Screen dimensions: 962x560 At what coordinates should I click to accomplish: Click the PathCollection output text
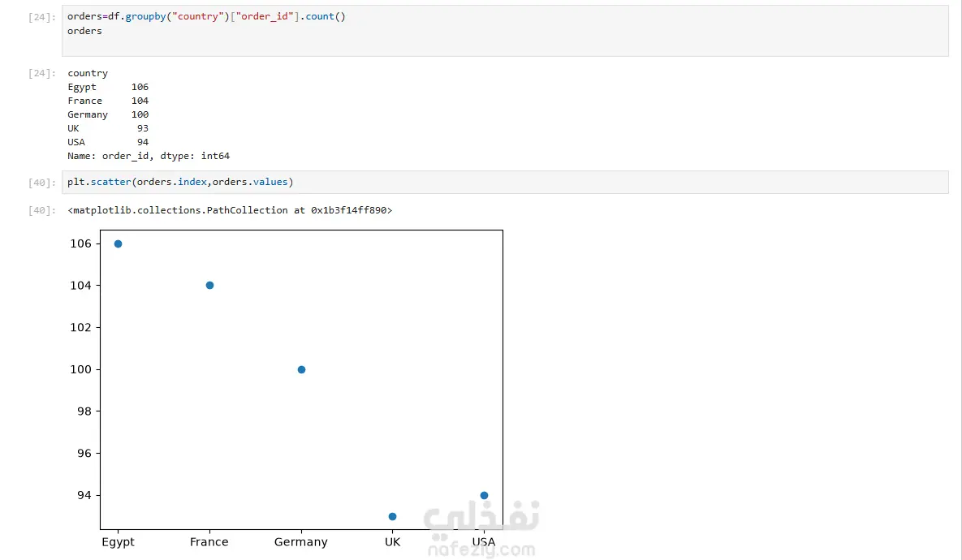(230, 210)
